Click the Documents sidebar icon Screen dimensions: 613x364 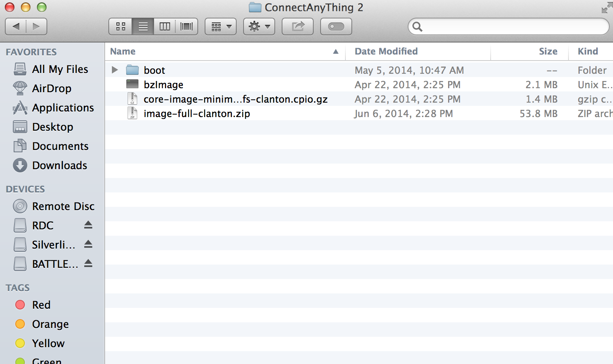tap(20, 146)
